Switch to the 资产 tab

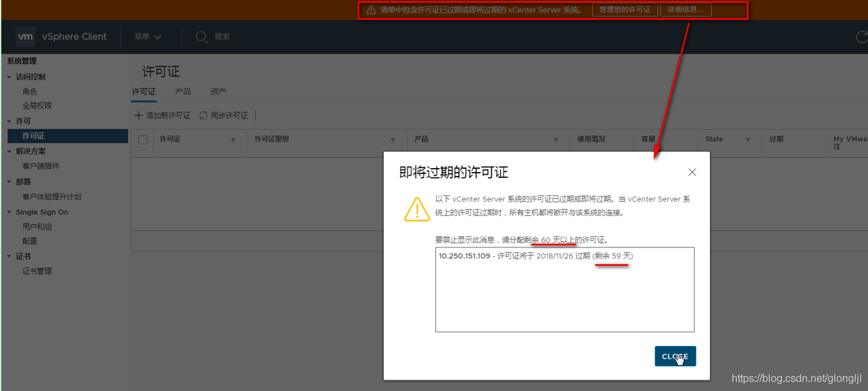tap(218, 92)
